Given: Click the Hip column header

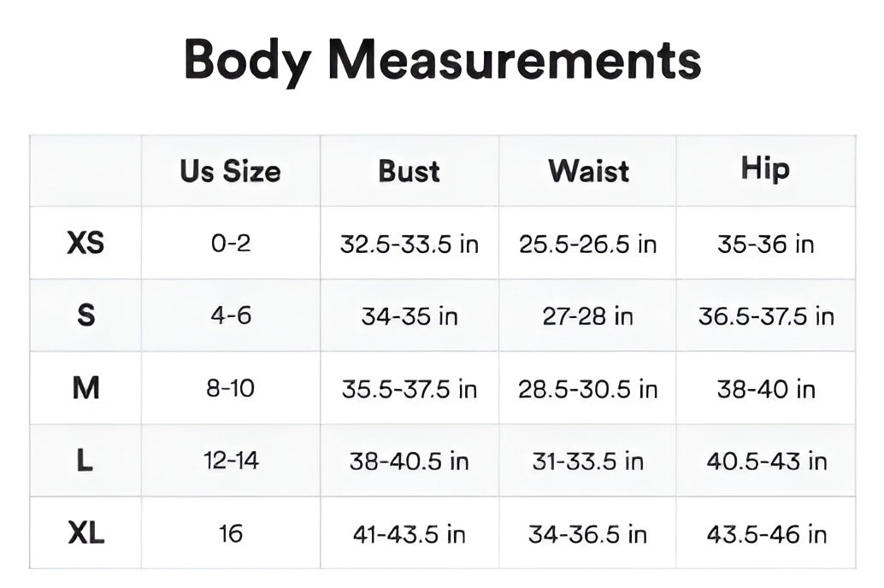Looking at the screenshot, I should (x=765, y=169).
